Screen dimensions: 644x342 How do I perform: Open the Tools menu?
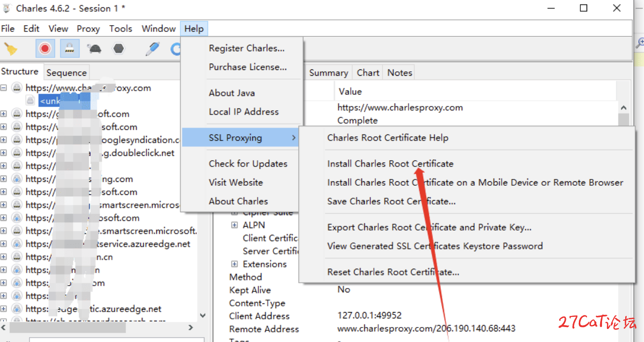tap(121, 29)
